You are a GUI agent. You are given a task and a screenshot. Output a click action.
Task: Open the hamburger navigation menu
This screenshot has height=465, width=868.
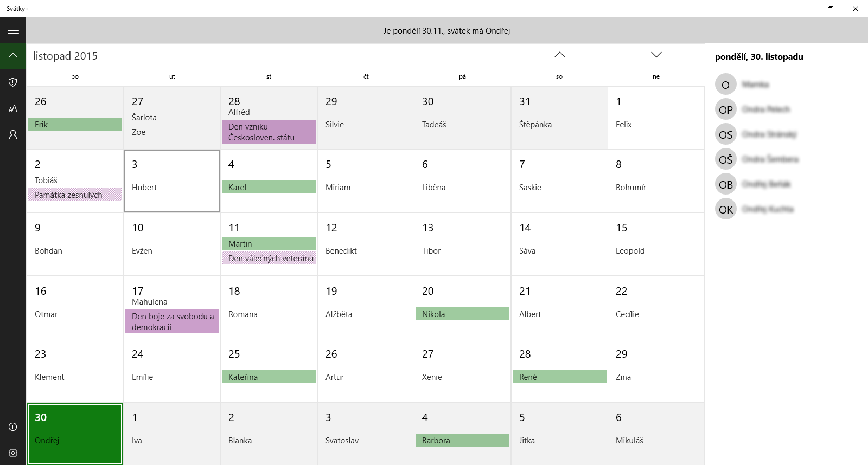[13, 30]
